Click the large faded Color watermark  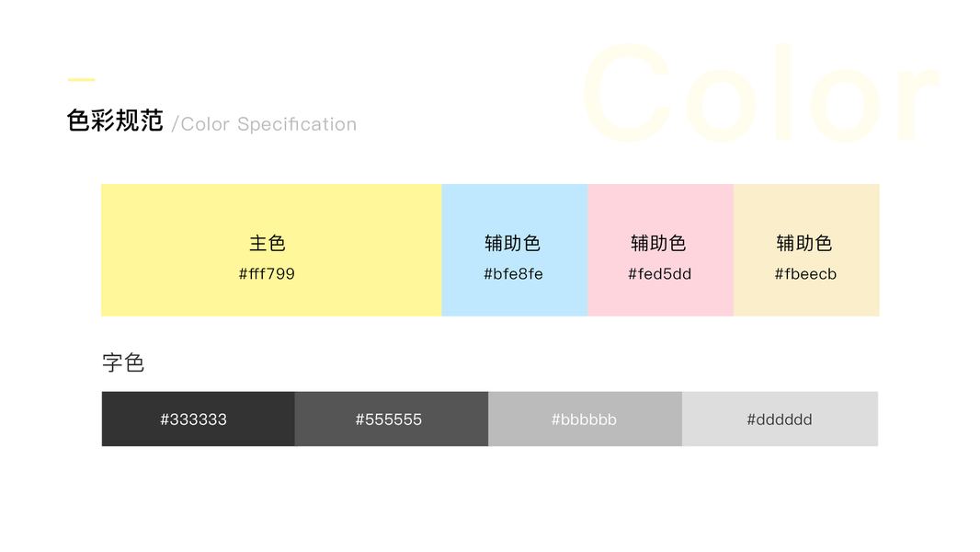coord(758,95)
